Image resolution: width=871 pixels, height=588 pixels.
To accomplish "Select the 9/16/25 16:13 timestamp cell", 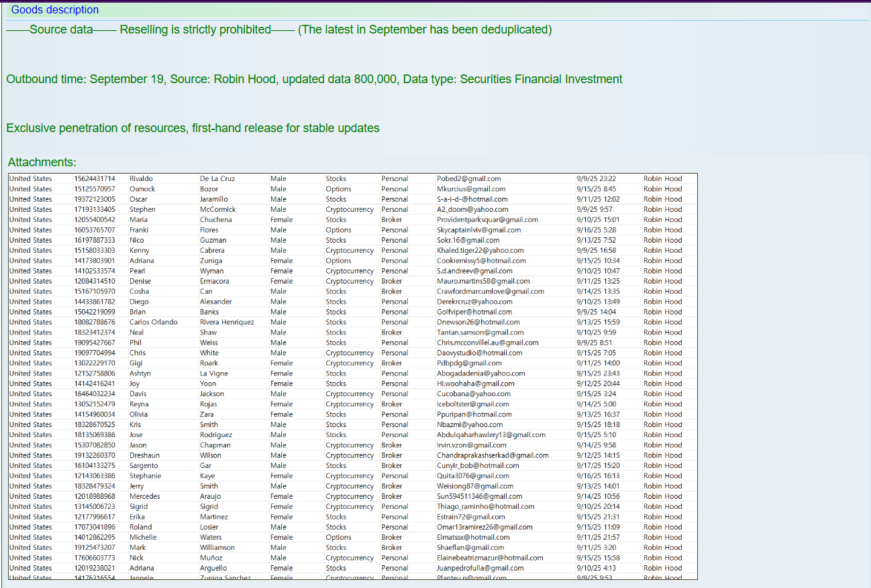I will pyautogui.click(x=598, y=476).
